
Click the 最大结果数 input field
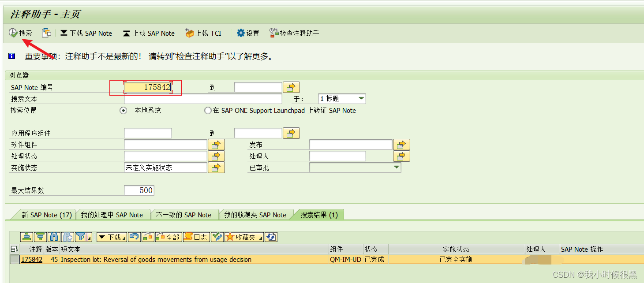(139, 190)
